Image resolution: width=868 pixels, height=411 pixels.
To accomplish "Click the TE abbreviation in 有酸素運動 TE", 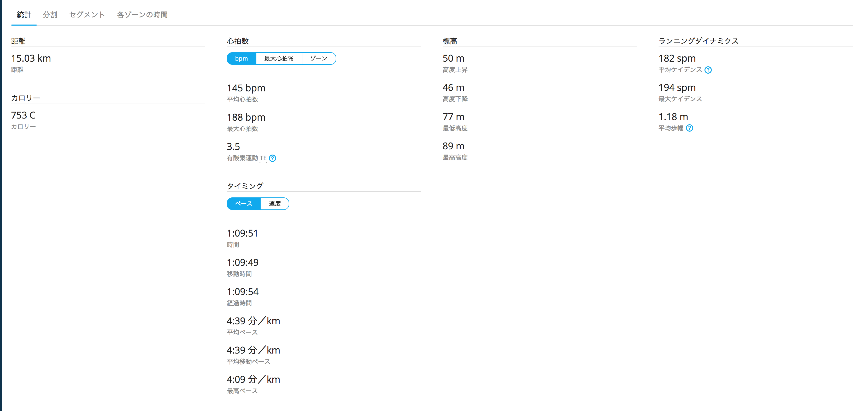I will tap(263, 158).
